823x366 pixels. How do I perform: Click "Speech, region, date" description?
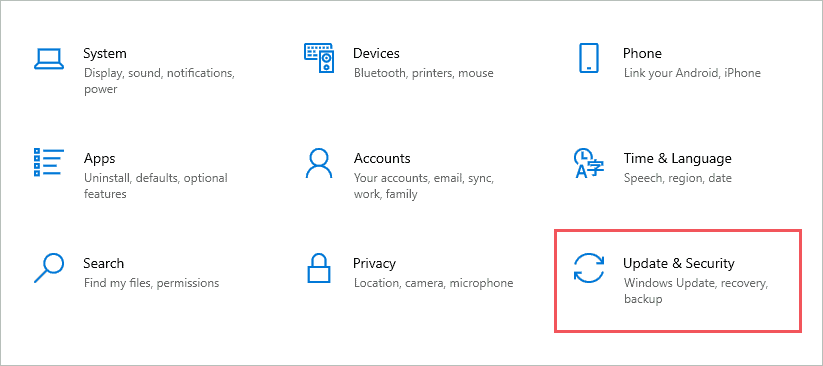click(x=678, y=178)
